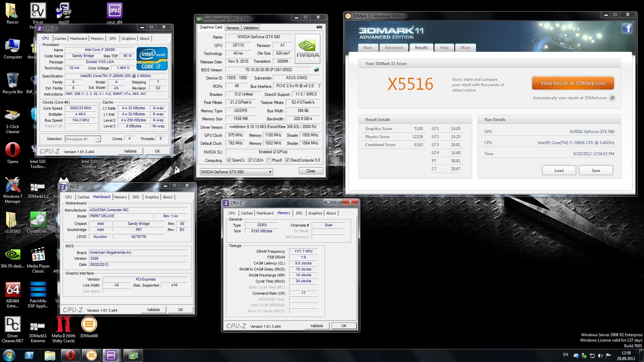Launch 3DMark06 desktop shortcut
The width and height of the screenshot is (644, 362).
(89, 327)
